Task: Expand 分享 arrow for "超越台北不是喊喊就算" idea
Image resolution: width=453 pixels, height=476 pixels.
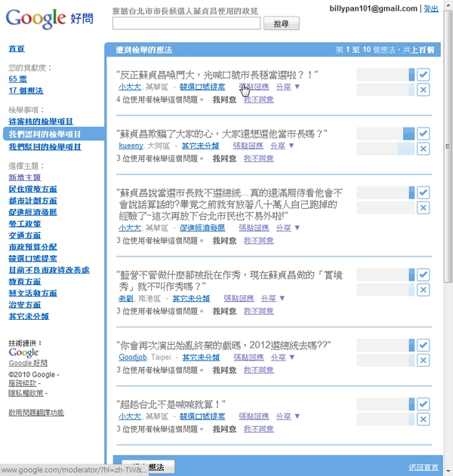Action: click(297, 416)
